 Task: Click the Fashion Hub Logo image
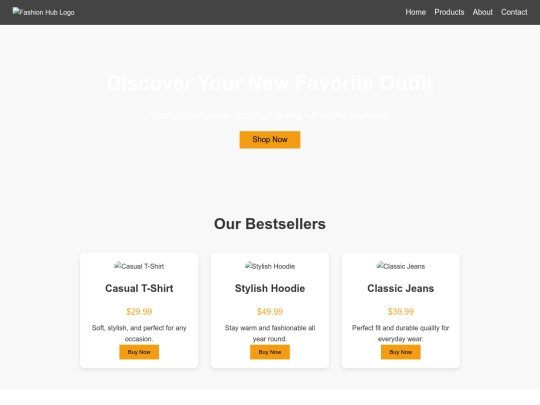[x=43, y=12]
